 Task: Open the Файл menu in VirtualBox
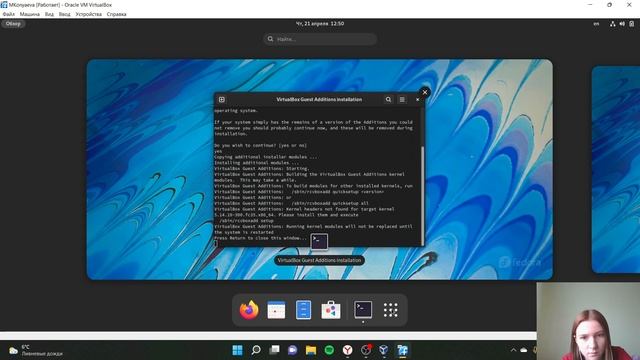pos(9,14)
